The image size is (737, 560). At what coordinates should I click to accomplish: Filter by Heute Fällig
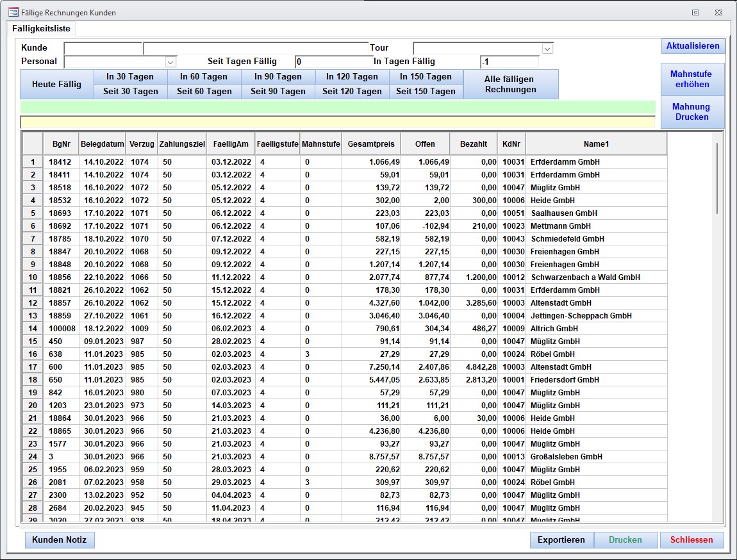click(x=56, y=84)
